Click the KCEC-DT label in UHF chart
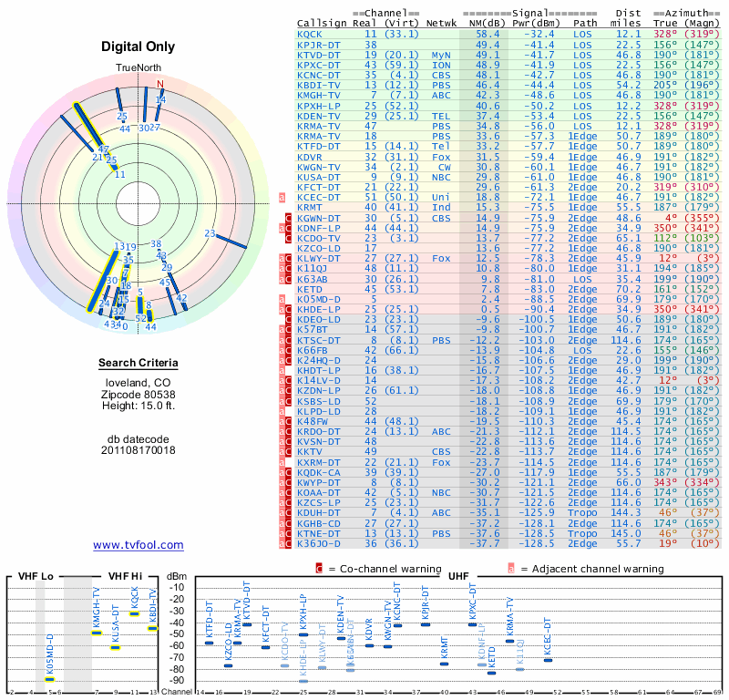 [548, 636]
